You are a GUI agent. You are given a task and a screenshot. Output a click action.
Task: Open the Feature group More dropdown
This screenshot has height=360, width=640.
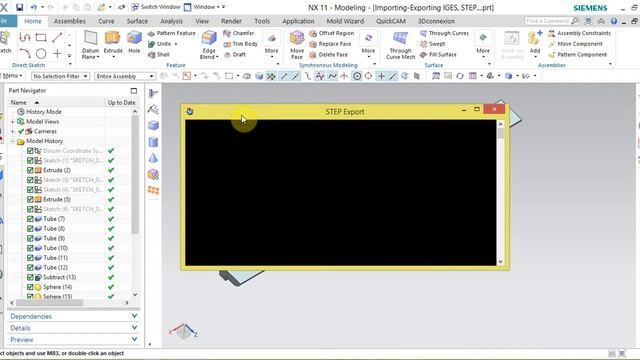(271, 44)
